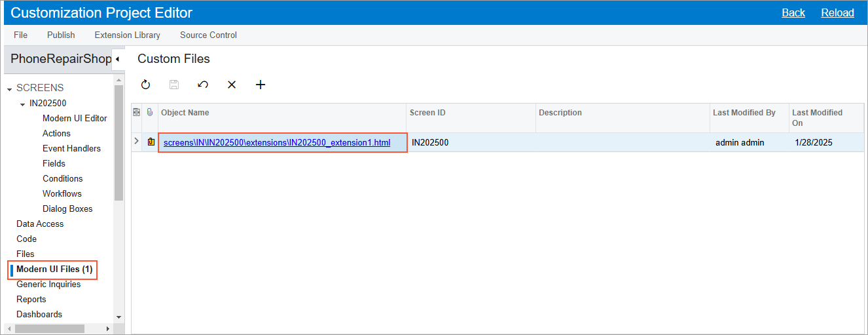Screen dimensions: 868x335
Task: Select Modern UI Editor in tree
Action: [x=75, y=119]
